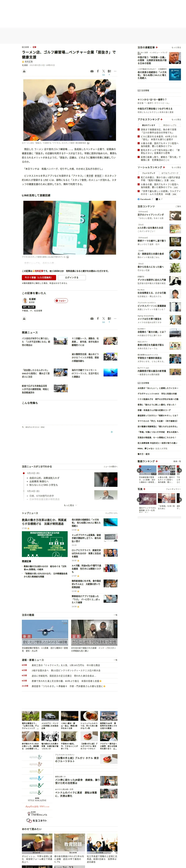The image size is (186, 868).
Task: Open 元・異教徒同士夫婦の食卓 article
Action: click(151, 254)
